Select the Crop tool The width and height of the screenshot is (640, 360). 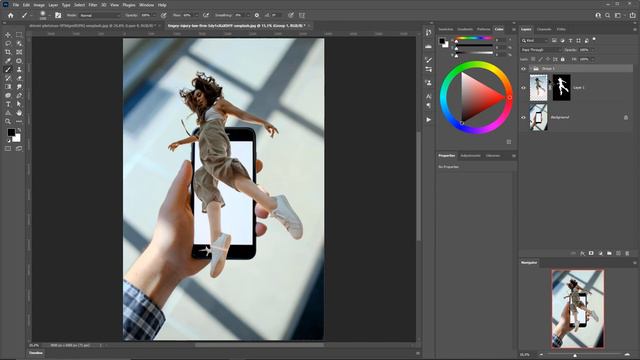[8, 52]
